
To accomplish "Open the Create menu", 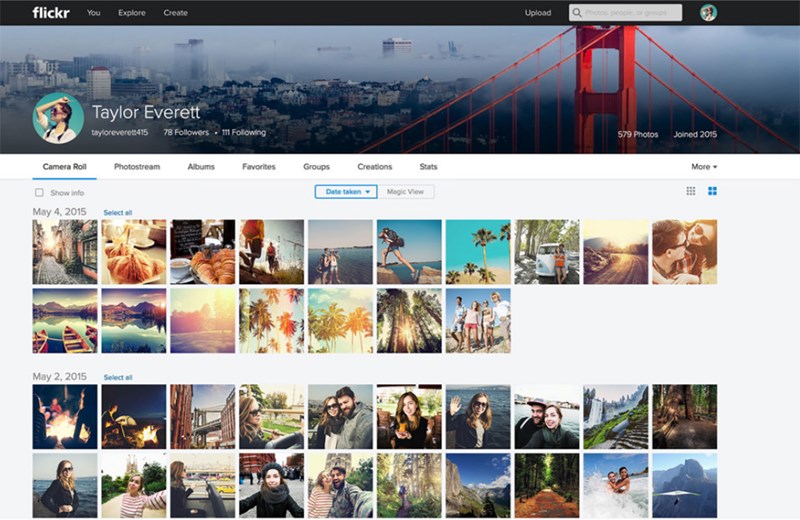I will tap(176, 12).
